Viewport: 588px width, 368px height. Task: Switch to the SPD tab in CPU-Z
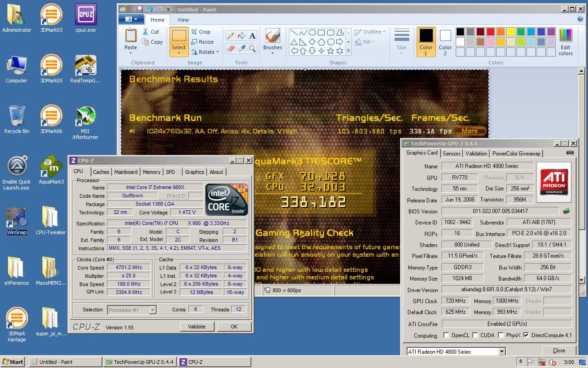170,172
